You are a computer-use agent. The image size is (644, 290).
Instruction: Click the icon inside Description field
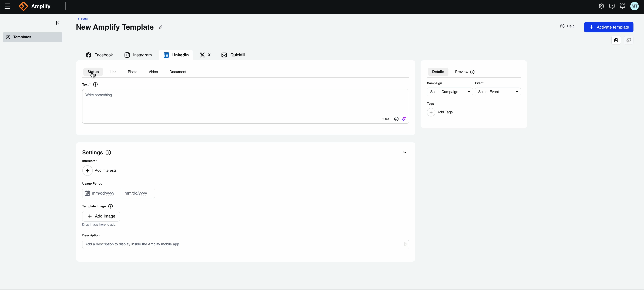coord(405,245)
